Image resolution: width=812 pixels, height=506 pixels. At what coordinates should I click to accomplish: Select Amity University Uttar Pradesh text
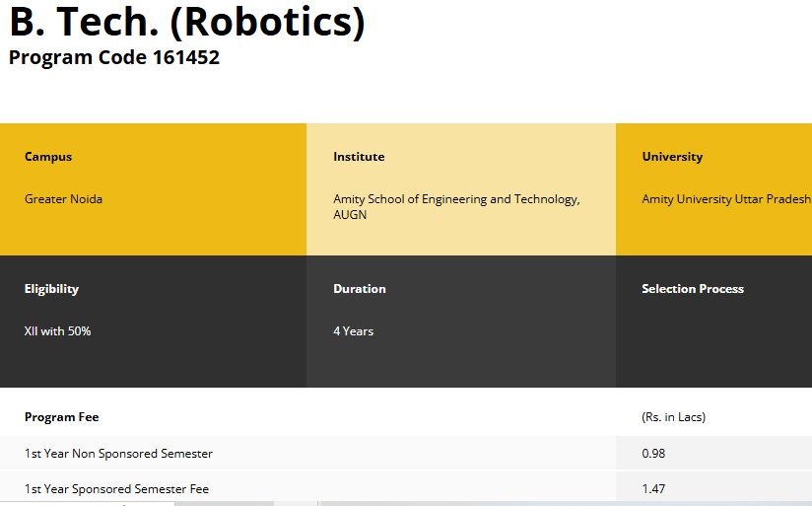[x=726, y=199]
